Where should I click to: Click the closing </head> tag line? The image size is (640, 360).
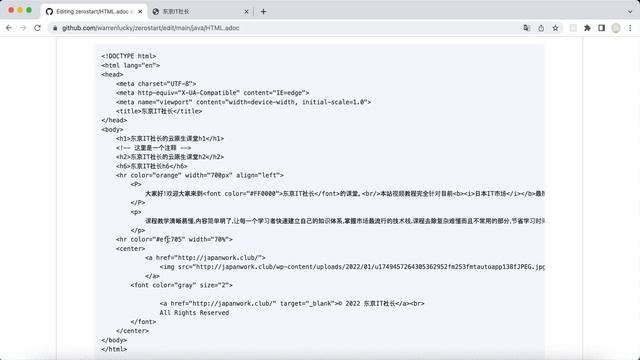coord(114,120)
